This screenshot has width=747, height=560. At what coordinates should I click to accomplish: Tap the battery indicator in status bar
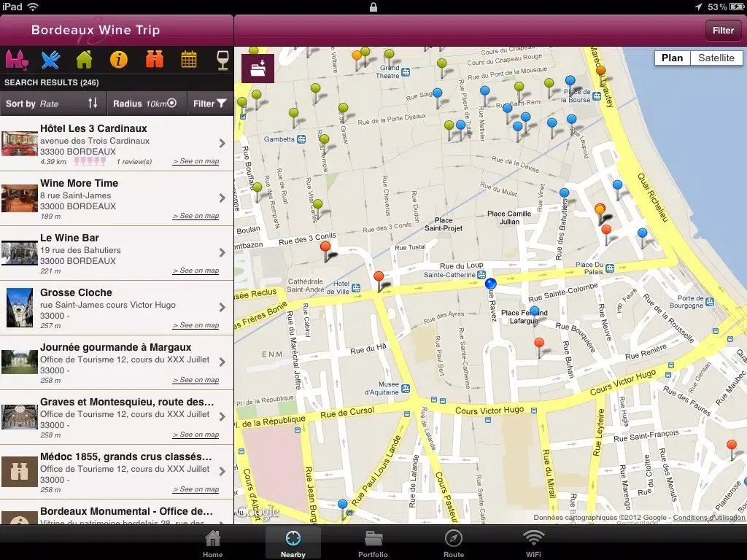(x=737, y=7)
